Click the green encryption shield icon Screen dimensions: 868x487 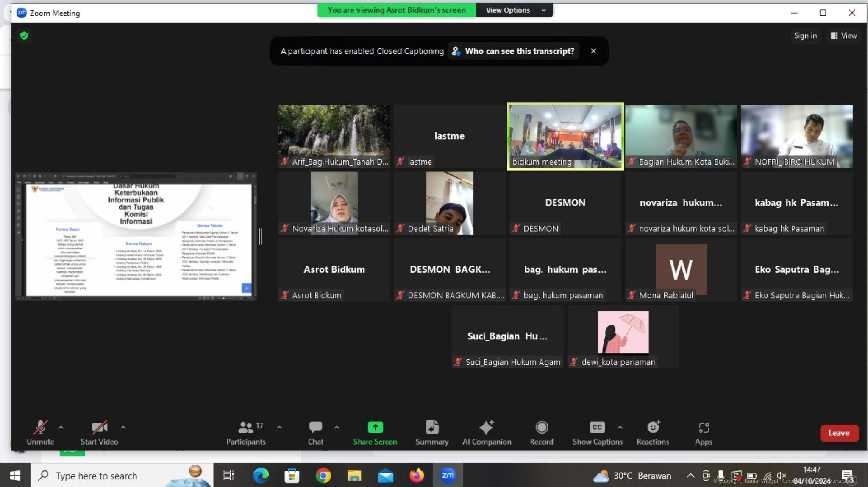pyautogui.click(x=24, y=36)
